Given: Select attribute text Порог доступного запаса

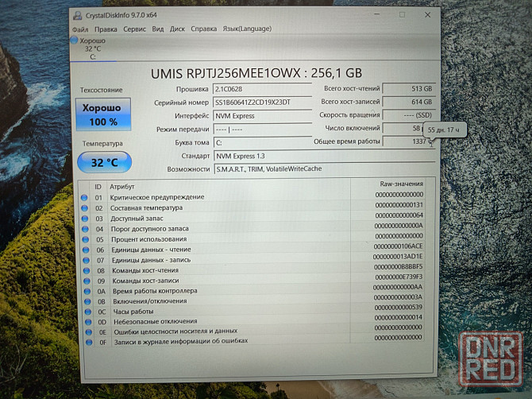Looking at the screenshot, I should (149, 229).
